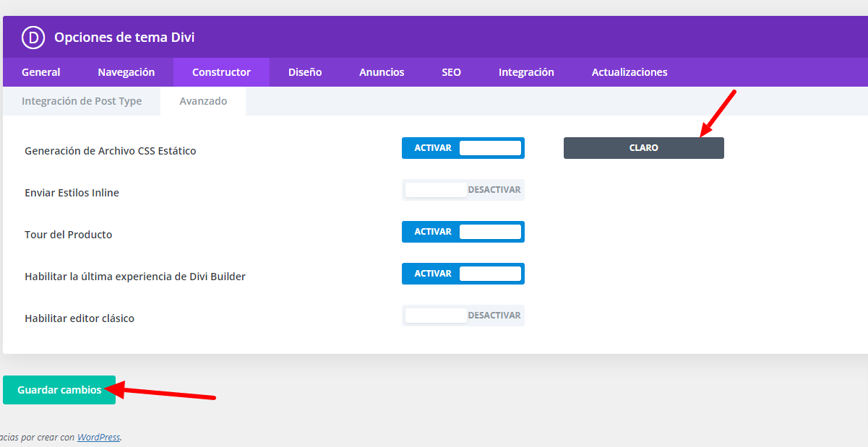Toggle Habilitar la última experiencia de Divi Builder

click(x=463, y=274)
